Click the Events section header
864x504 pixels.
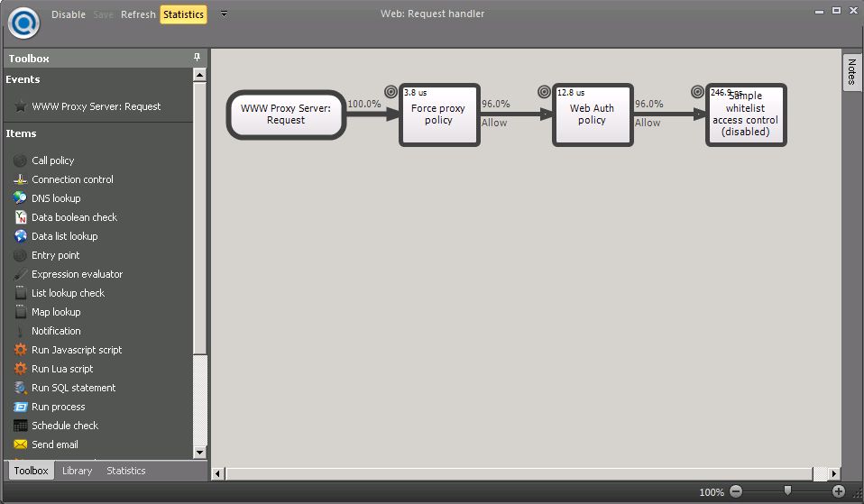(23, 79)
